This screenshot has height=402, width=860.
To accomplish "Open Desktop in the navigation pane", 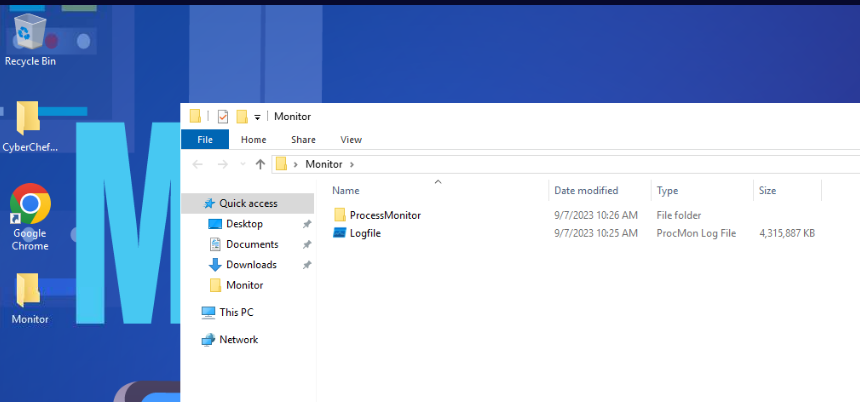I will [244, 224].
